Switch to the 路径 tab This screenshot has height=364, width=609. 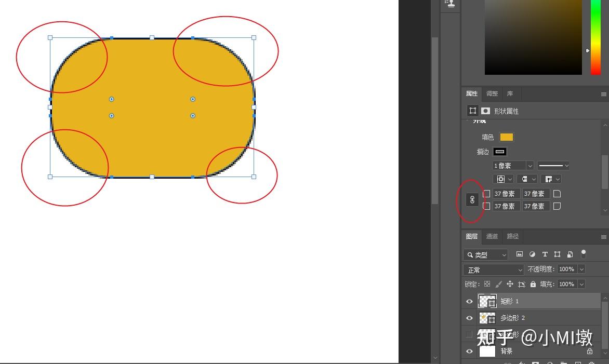coord(513,236)
